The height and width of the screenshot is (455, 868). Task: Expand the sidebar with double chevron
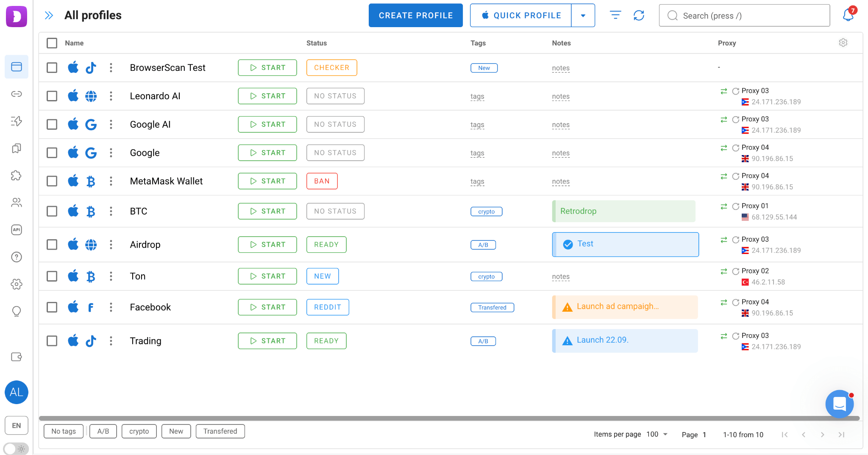click(49, 15)
